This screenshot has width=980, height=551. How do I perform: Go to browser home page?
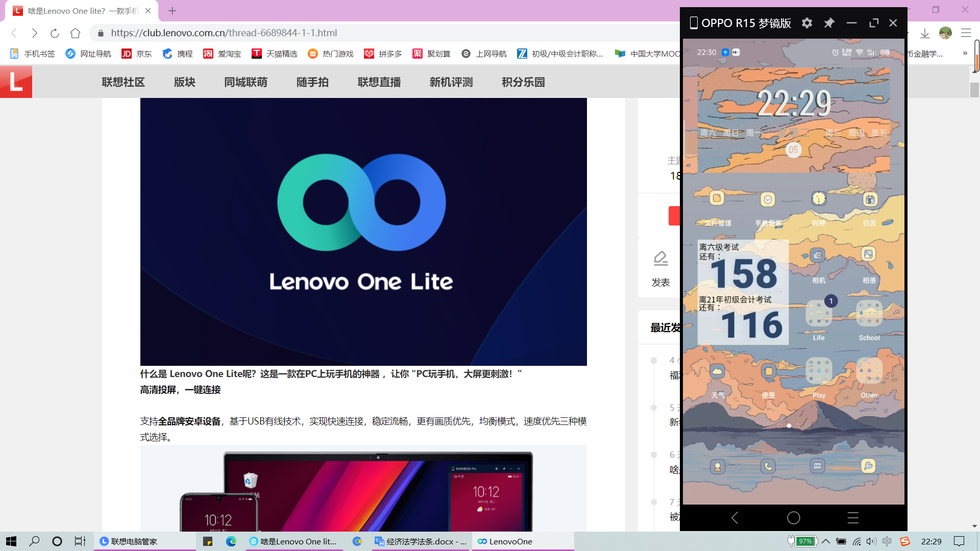point(75,33)
